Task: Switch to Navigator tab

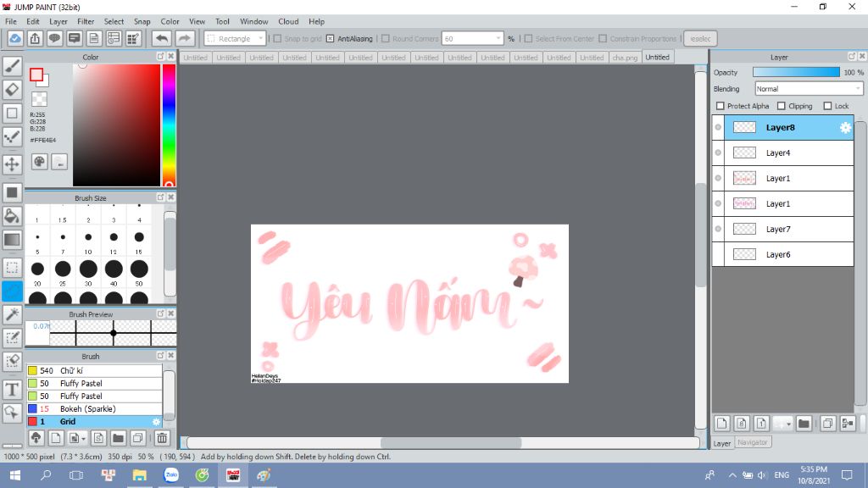Action: [x=753, y=442]
